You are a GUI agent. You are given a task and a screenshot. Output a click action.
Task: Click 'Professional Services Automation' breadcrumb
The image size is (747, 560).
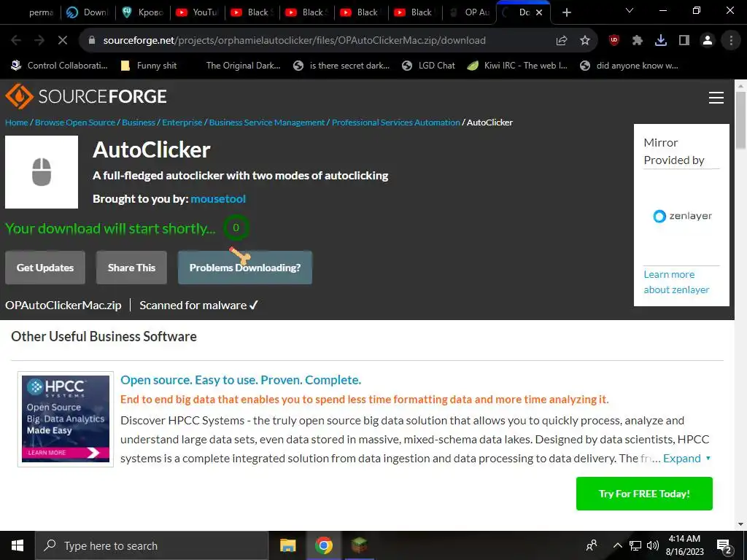point(396,122)
